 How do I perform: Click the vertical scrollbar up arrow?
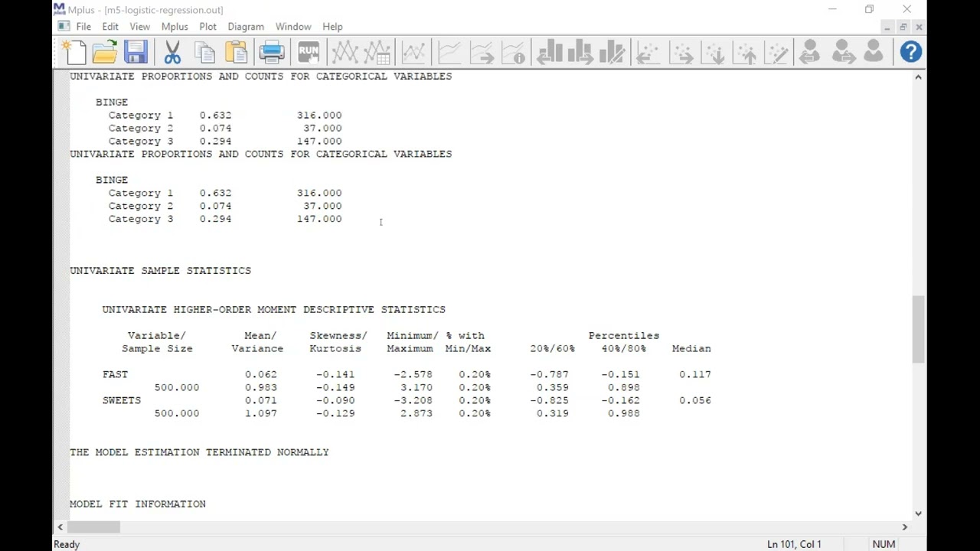pos(918,77)
